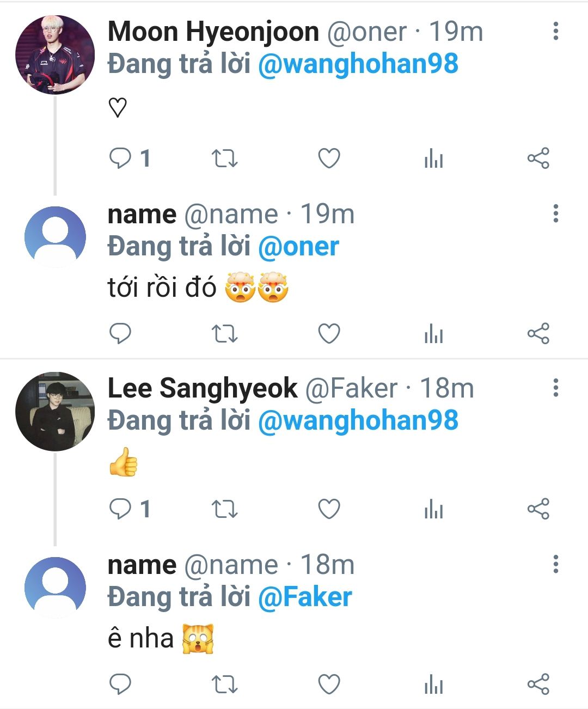Image resolution: width=588 pixels, height=709 pixels.
Task: Retweet the "tới rồi đó" reply
Action: 224,333
